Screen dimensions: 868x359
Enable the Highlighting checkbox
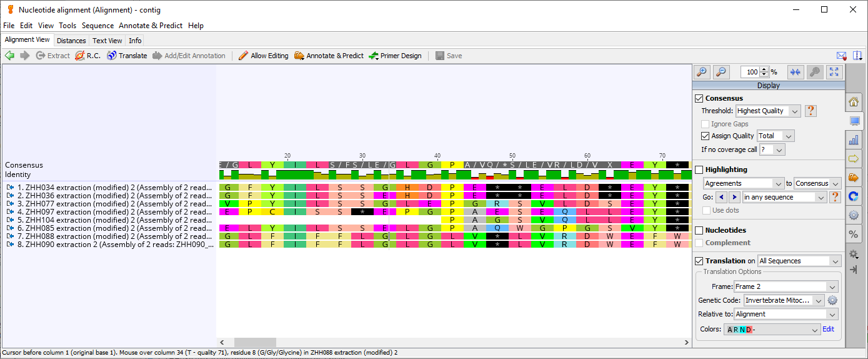pos(699,169)
